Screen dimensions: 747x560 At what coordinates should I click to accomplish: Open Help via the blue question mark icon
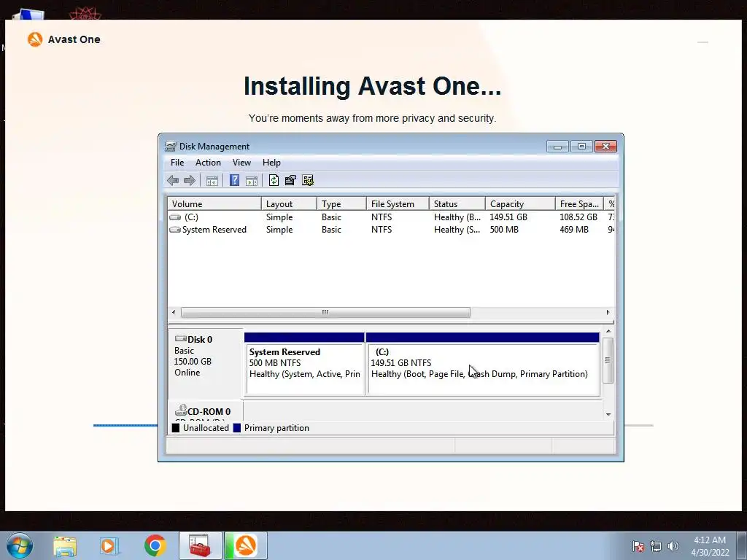pyautogui.click(x=234, y=180)
